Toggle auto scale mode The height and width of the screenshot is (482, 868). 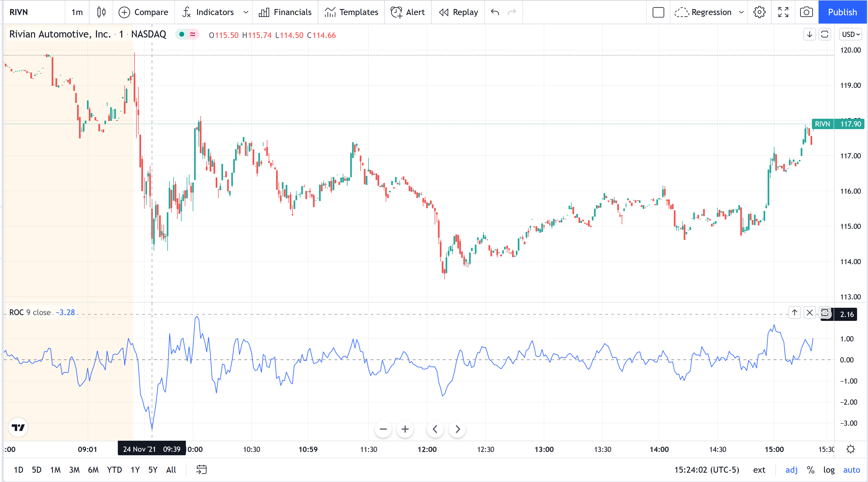tap(852, 470)
